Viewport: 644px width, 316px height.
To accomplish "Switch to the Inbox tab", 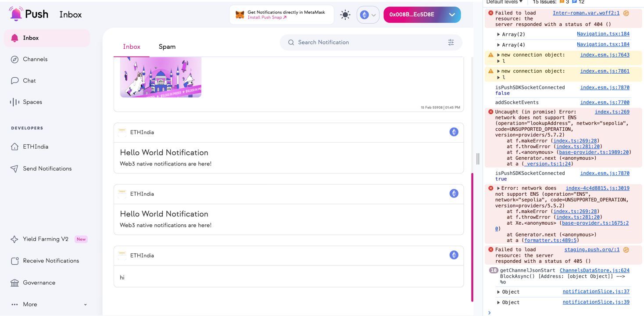I will click(132, 47).
